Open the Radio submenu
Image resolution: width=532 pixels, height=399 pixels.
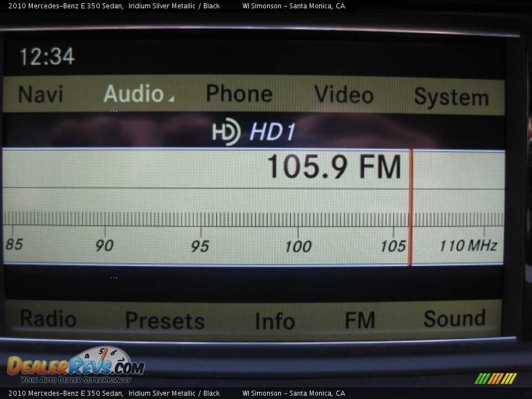pos(48,318)
